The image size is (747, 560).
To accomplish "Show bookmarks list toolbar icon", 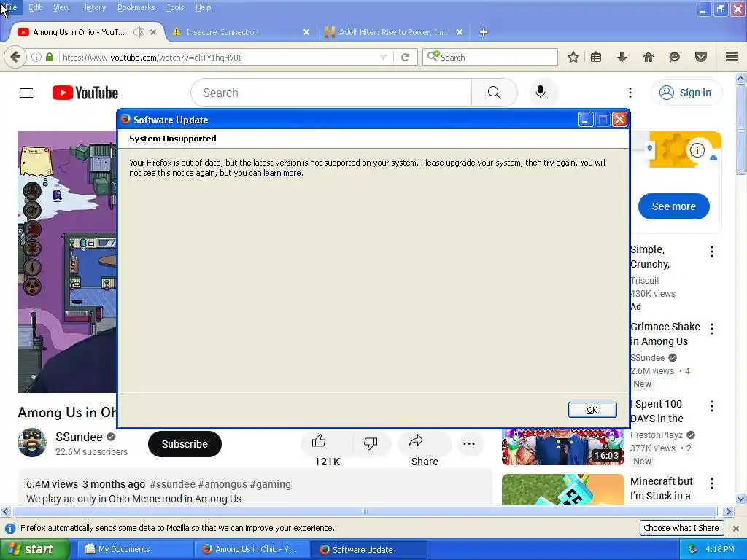I will 596,57.
